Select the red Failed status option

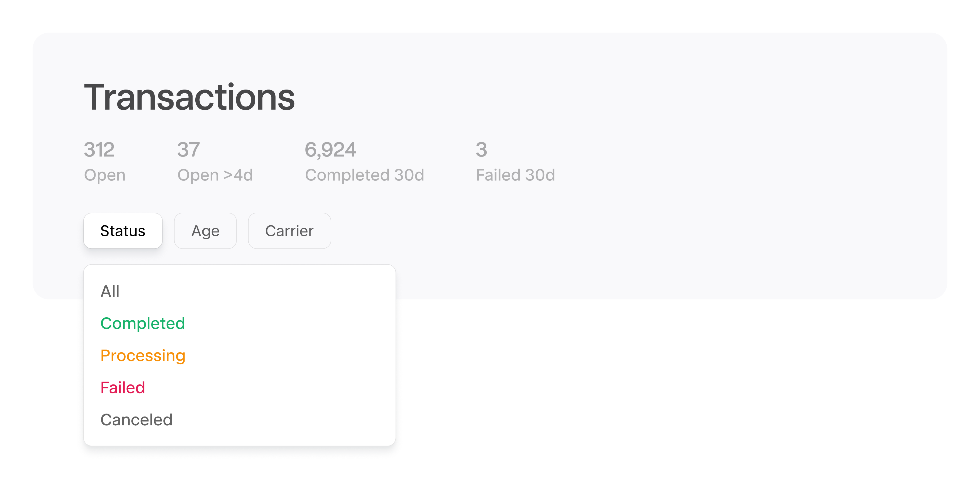tap(240, 387)
